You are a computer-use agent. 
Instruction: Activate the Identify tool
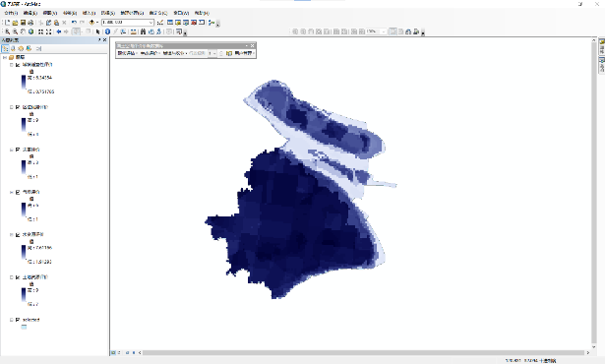[x=107, y=31]
